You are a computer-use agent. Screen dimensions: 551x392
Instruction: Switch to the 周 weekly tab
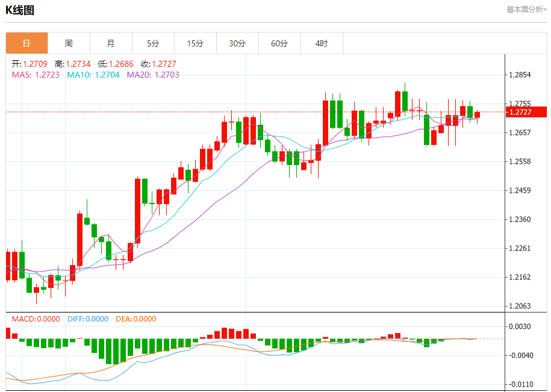pos(69,43)
